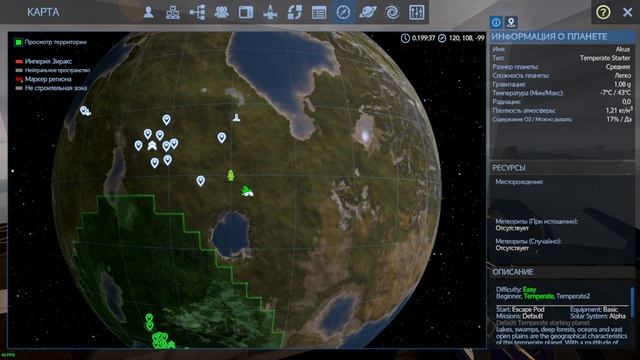640x360 pixels.
Task: Click the Месторождения label
Action: 519,182
